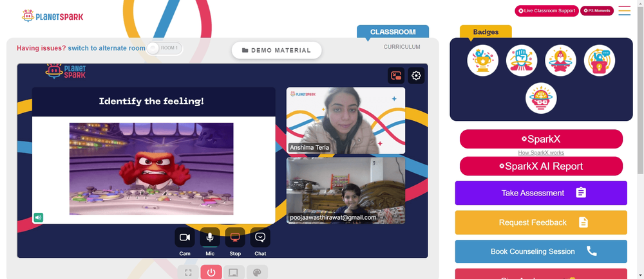
Task: Switch to the Curriculum tab
Action: click(x=402, y=47)
